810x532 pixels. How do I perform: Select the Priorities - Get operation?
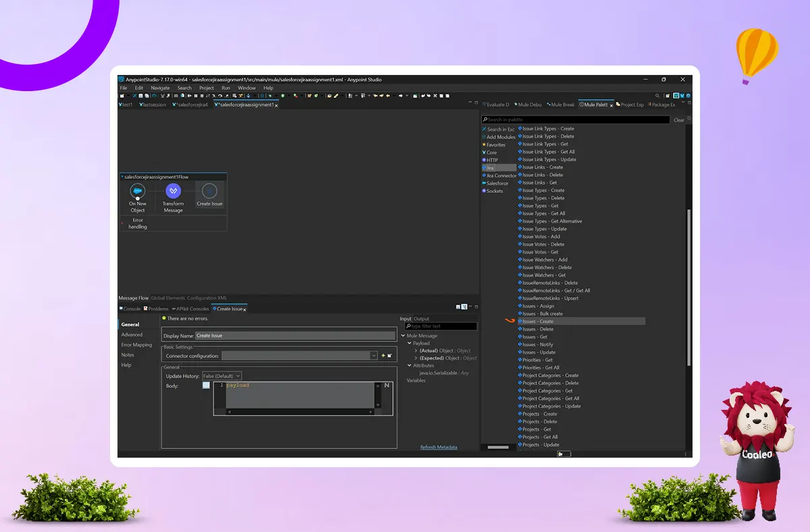click(535, 360)
